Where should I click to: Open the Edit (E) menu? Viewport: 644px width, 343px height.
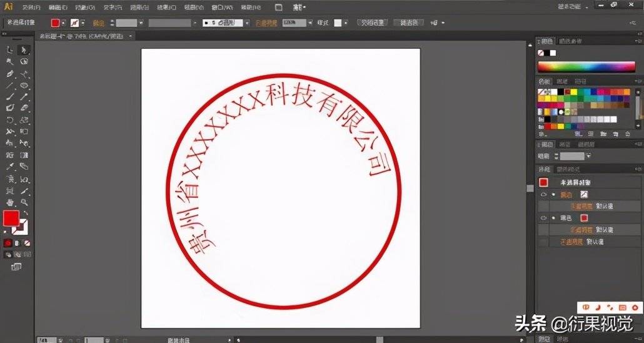pos(58,7)
